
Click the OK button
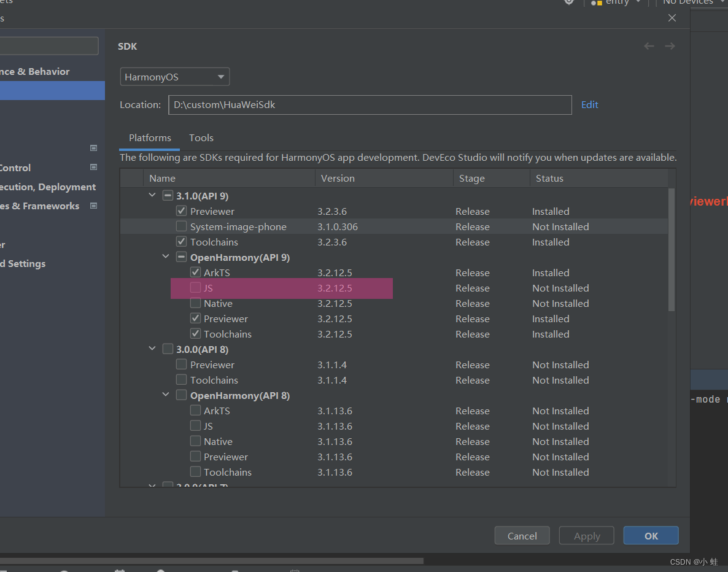651,536
